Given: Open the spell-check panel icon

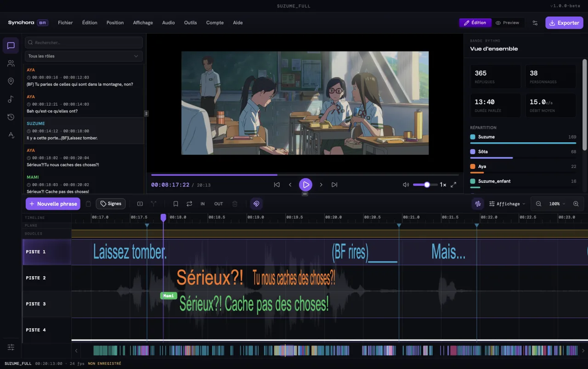Looking at the screenshot, I should (x=11, y=135).
